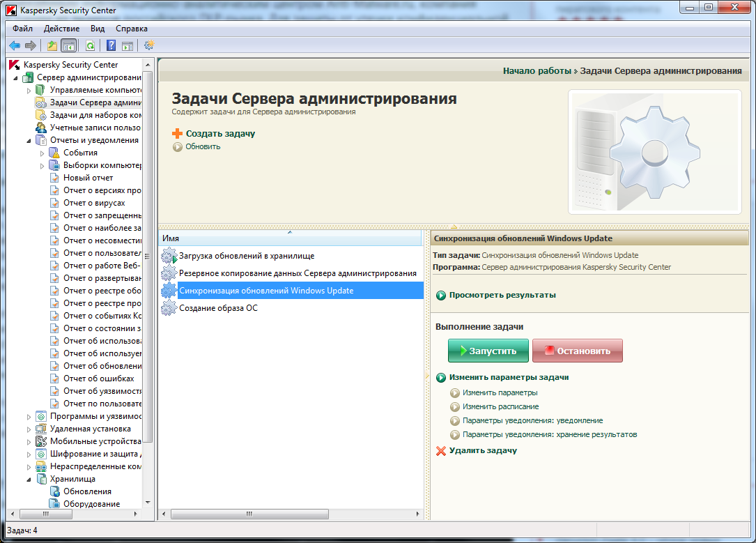Screen dimensions: 756x543
Task: Click the Forward arrow toolbar icon
Action: (x=31, y=46)
